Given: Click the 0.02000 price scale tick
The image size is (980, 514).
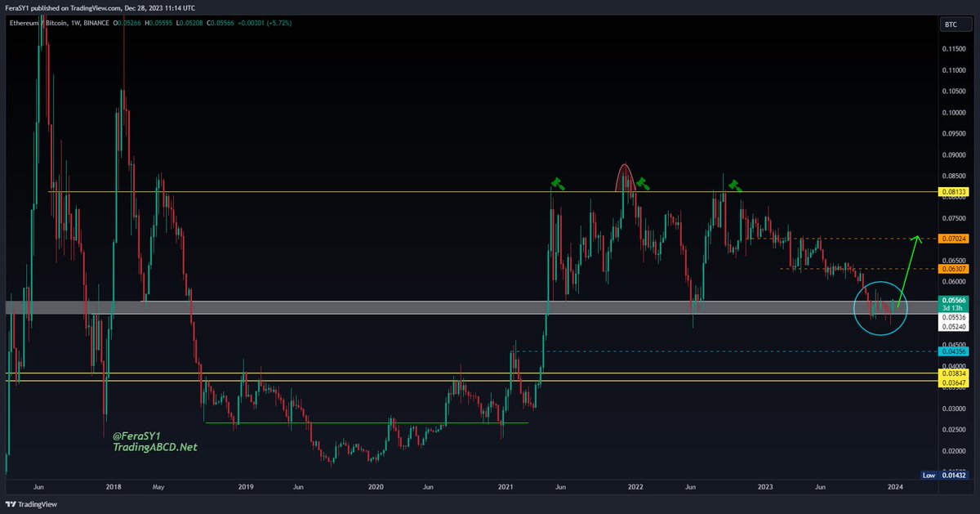Looking at the screenshot, I should pyautogui.click(x=955, y=451).
